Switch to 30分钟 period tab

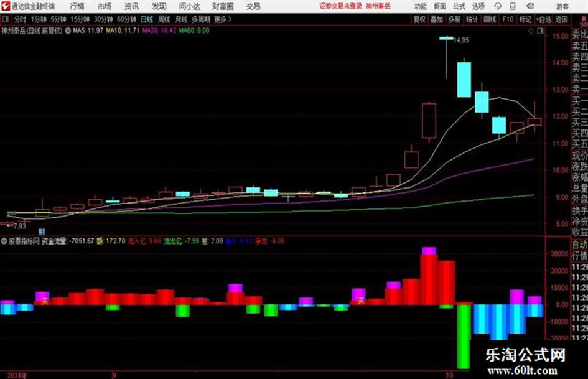point(103,19)
